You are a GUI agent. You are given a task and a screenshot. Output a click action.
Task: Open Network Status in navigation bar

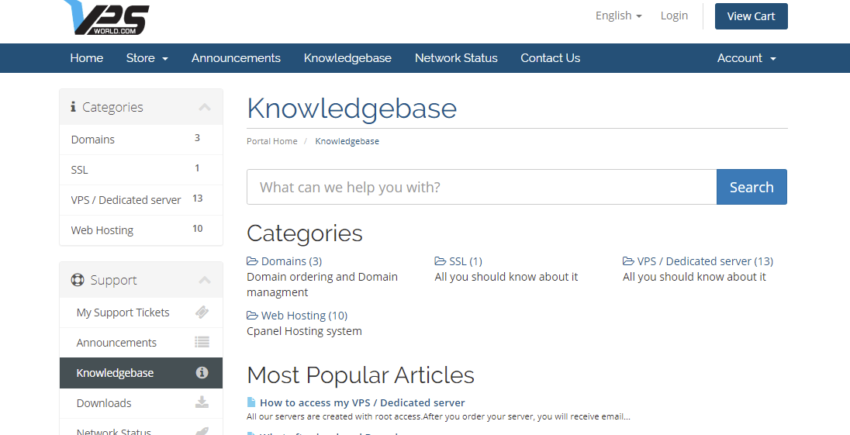point(456,58)
